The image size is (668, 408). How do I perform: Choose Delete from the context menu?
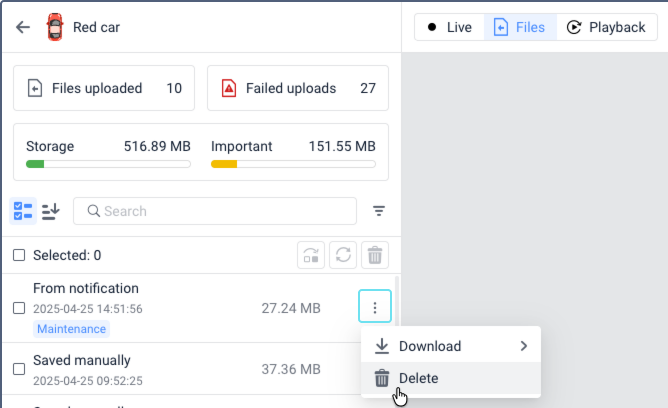pos(418,378)
